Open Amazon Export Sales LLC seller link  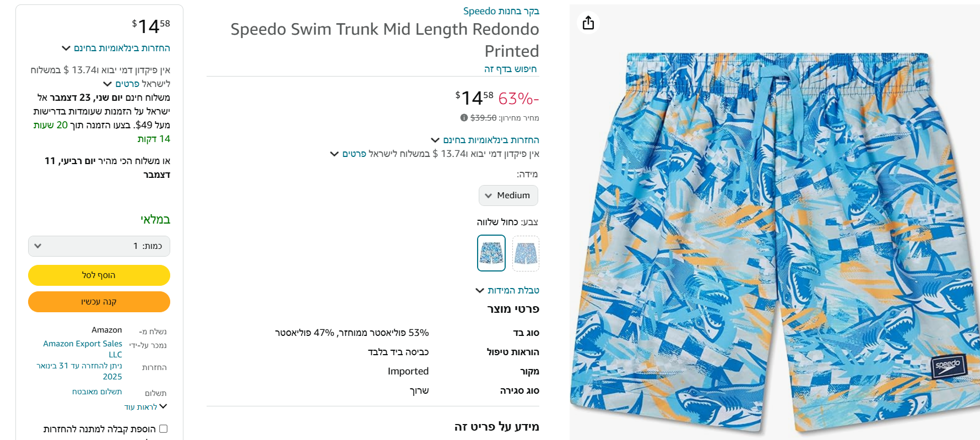pos(83,349)
